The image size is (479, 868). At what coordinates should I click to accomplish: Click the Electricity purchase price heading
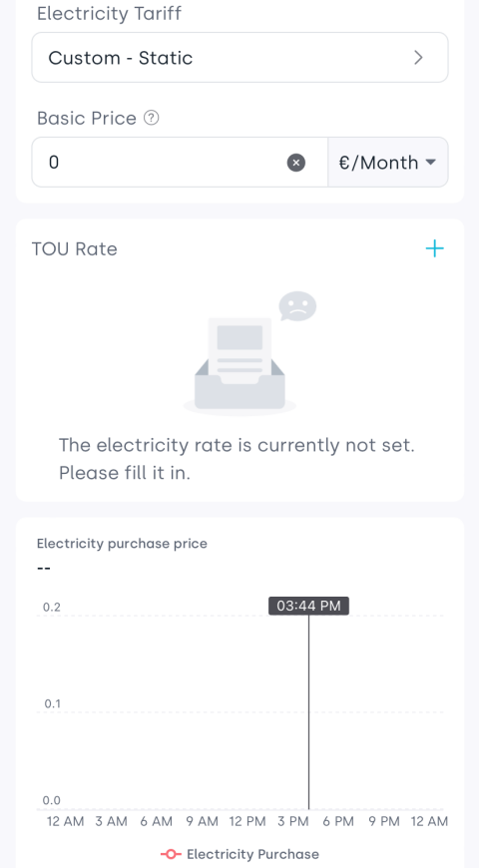[122, 544]
